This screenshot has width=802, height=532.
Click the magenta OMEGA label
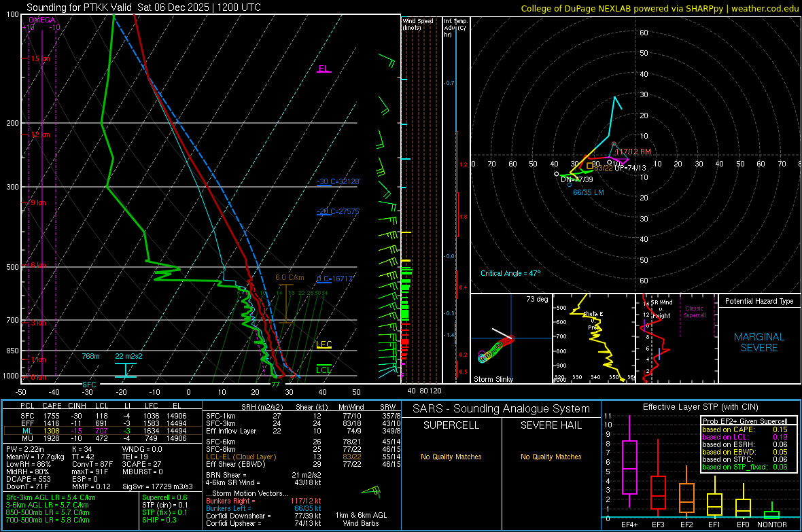coord(42,20)
